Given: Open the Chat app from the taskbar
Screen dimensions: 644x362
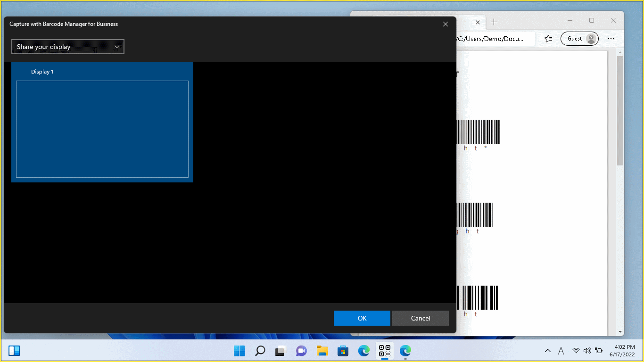Looking at the screenshot, I should (x=301, y=351).
